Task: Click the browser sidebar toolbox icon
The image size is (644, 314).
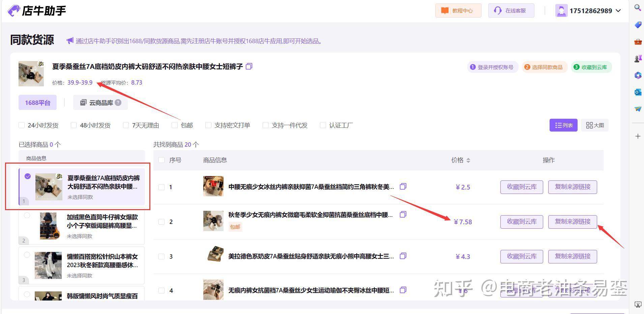Action: 638,42
